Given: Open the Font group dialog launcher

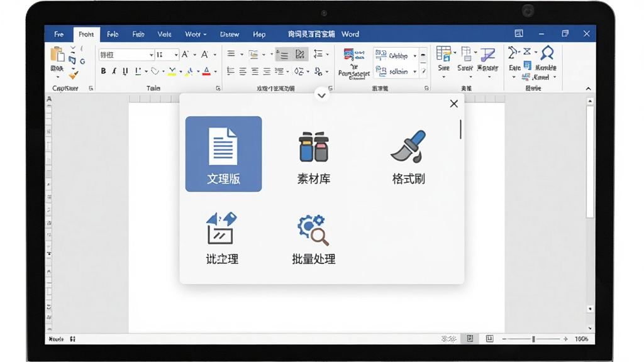Looking at the screenshot, I should click(x=218, y=88).
